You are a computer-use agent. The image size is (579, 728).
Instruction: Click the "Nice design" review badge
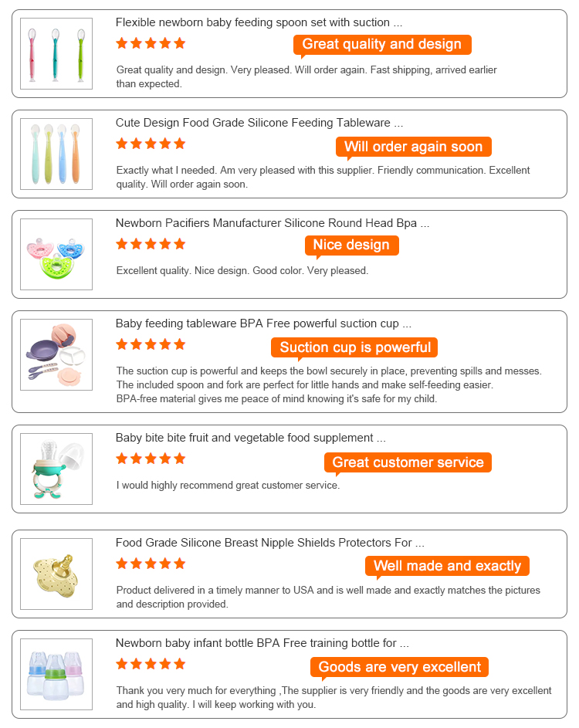pos(351,245)
